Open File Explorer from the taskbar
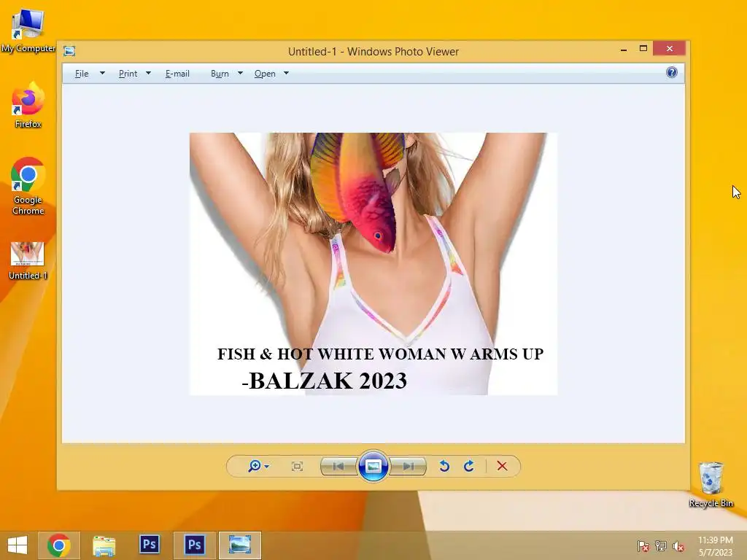Viewport: 747px width, 560px height. coord(104,545)
